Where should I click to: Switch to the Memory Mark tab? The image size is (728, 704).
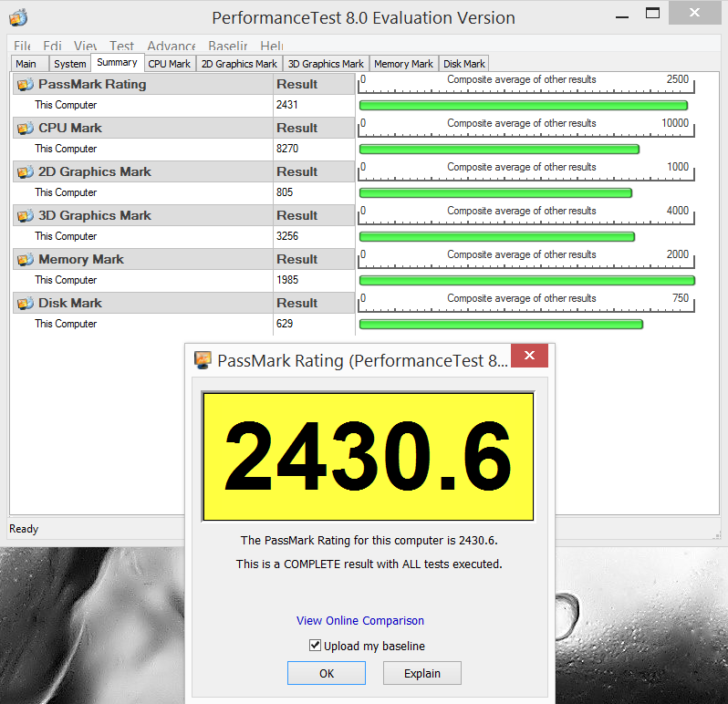coord(403,64)
